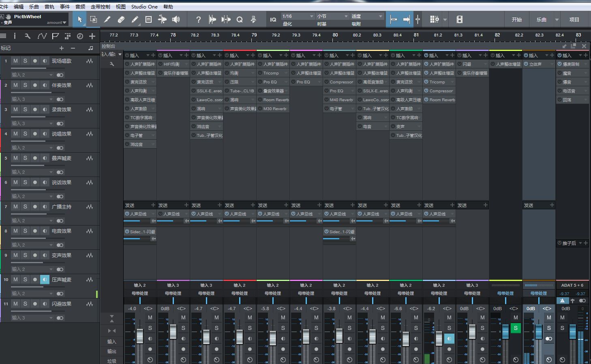Detach the console window icon

click(573, 46)
